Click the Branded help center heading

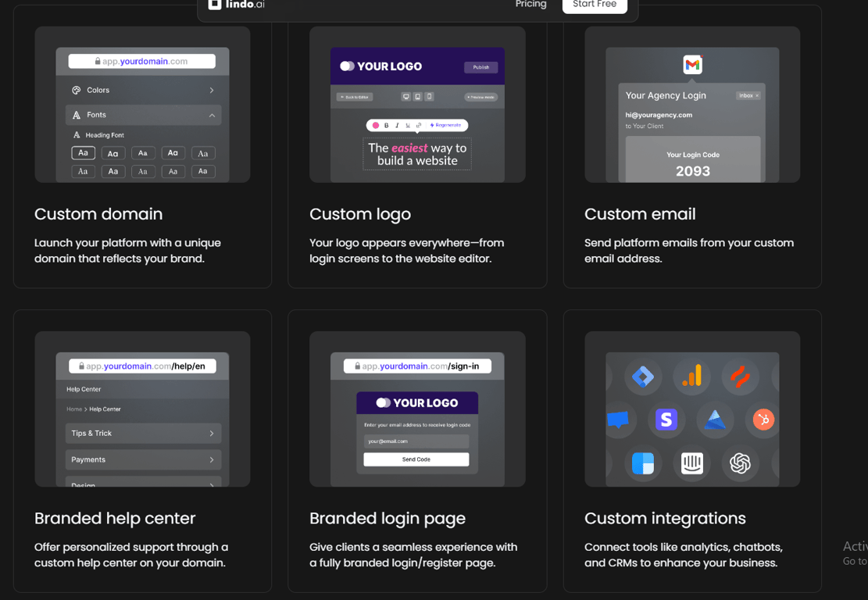click(115, 519)
